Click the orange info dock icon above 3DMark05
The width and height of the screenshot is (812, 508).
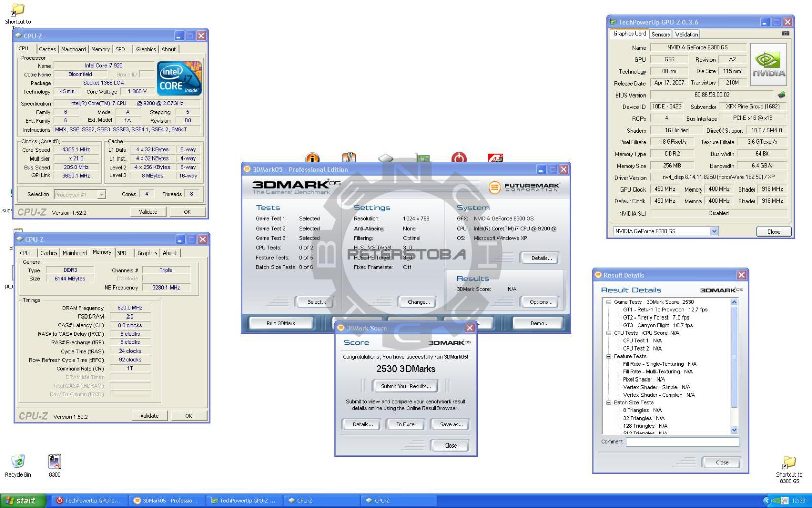coord(313,157)
